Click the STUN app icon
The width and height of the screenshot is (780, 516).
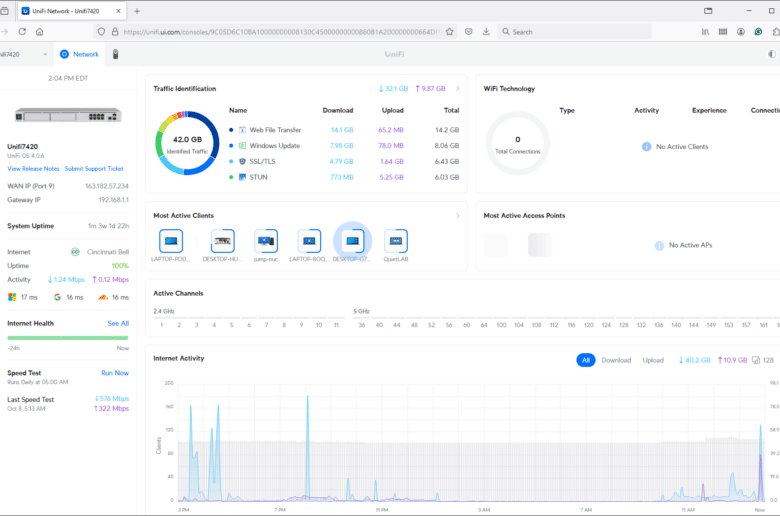(242, 177)
